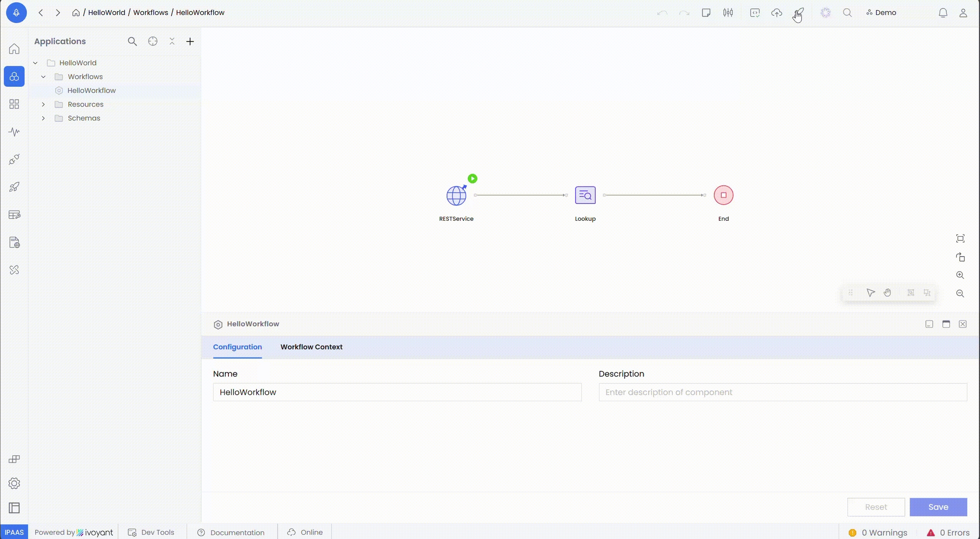Open the sliders settings icon in top toolbar
The width and height of the screenshot is (980, 539).
coord(728,13)
